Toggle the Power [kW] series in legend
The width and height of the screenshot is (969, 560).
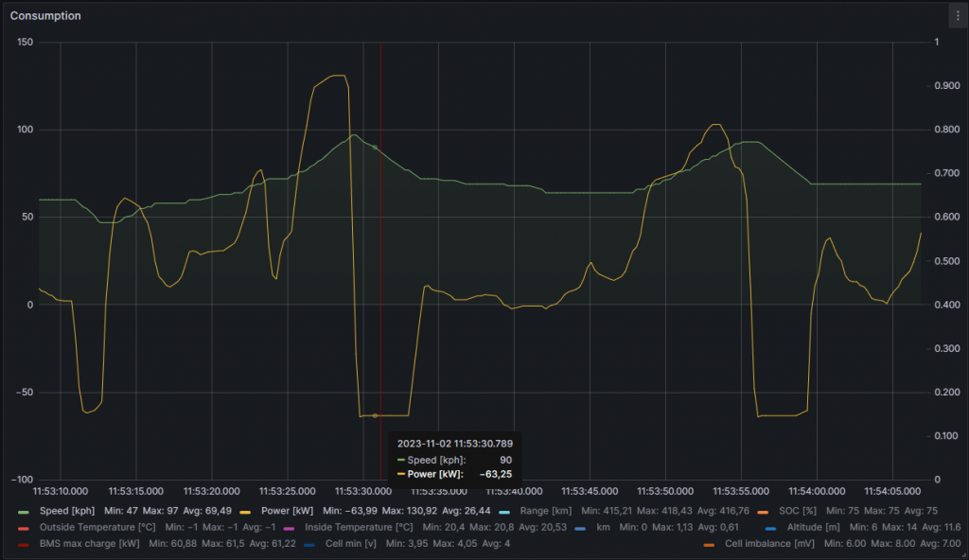coord(287,511)
